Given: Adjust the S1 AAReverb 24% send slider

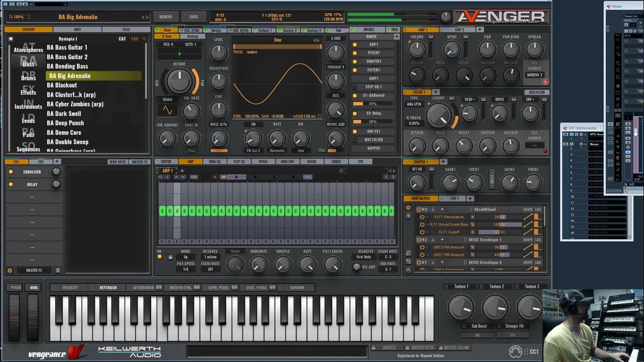Looking at the screenshot, I should pos(374,104).
